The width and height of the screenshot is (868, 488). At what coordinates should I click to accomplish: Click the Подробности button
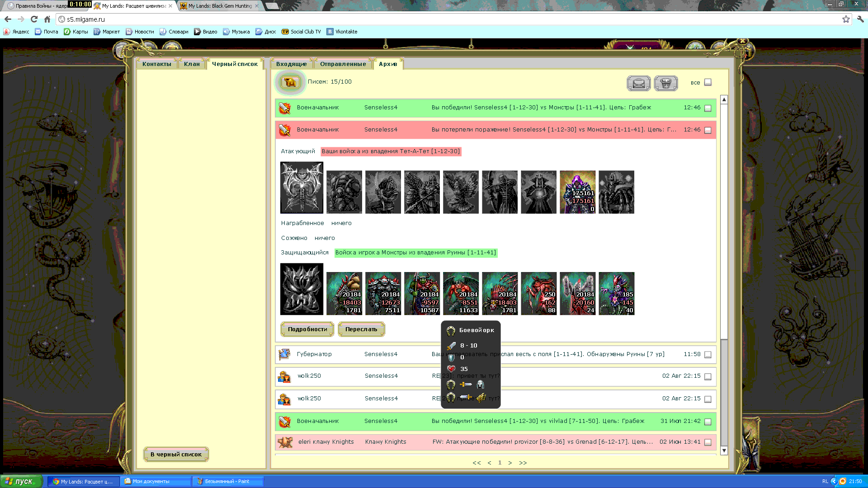[x=307, y=329]
